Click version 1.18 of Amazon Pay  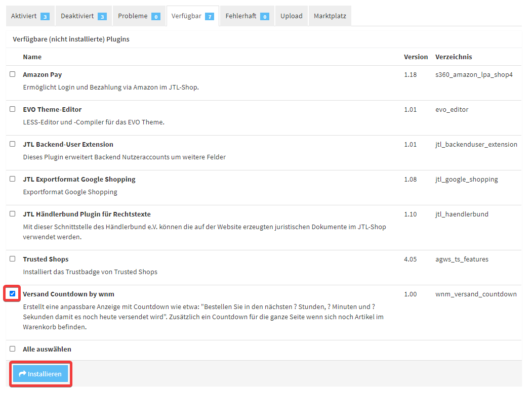coord(410,74)
